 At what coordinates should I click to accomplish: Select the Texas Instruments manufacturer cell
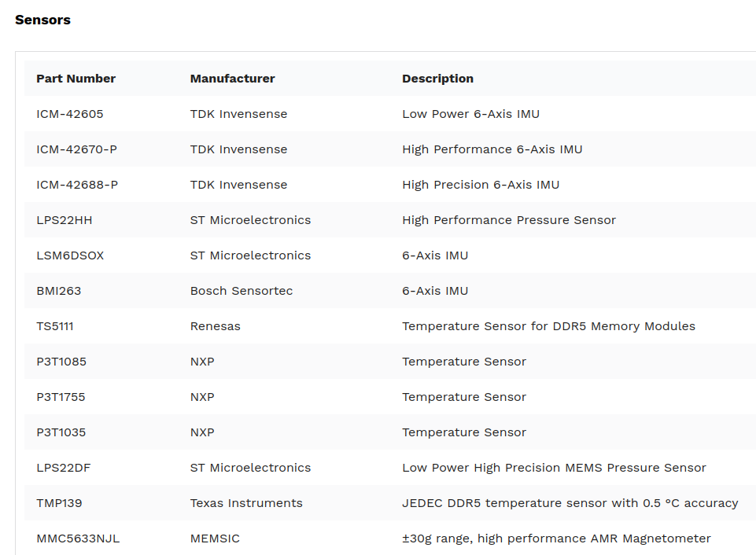tap(246, 503)
